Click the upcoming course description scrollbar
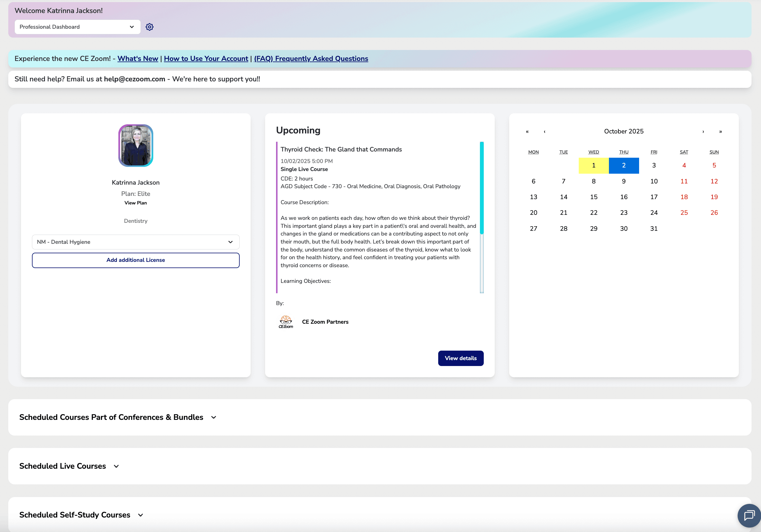Viewport: 761px width, 532px height. point(482,188)
